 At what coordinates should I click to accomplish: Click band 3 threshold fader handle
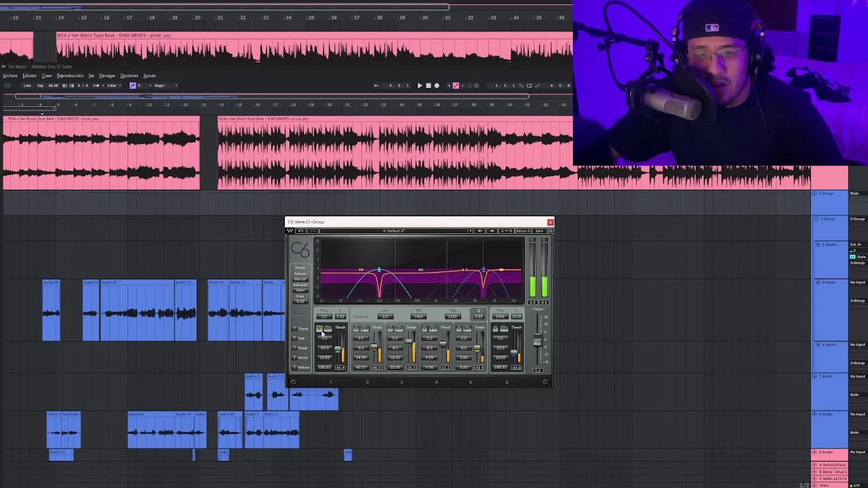pos(409,342)
